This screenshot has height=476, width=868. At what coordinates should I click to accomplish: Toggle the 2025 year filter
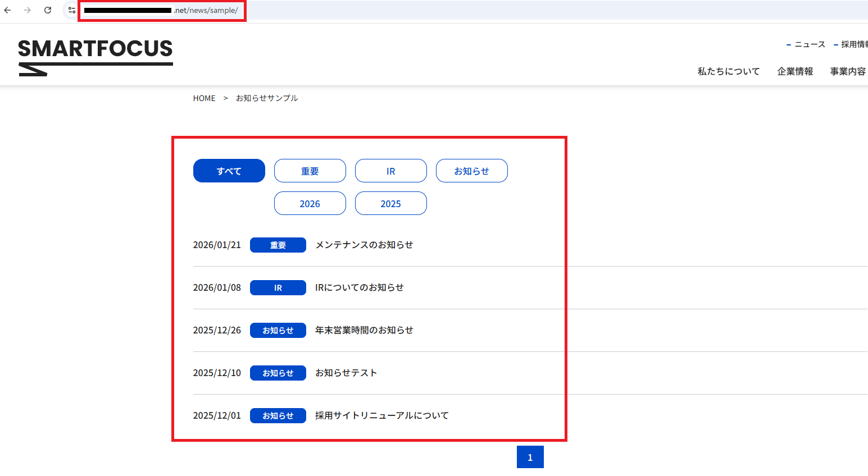pyautogui.click(x=390, y=203)
